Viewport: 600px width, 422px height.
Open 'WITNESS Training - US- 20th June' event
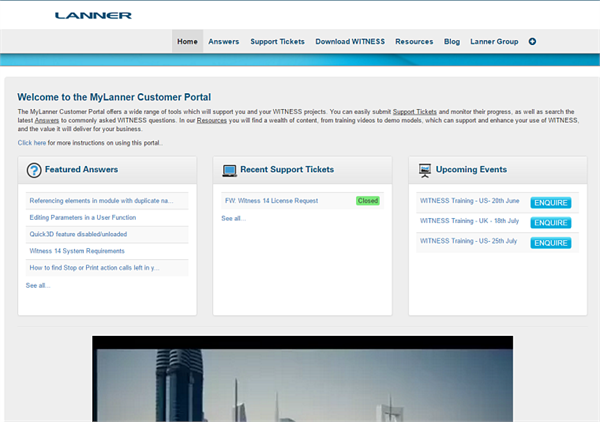[x=470, y=200]
